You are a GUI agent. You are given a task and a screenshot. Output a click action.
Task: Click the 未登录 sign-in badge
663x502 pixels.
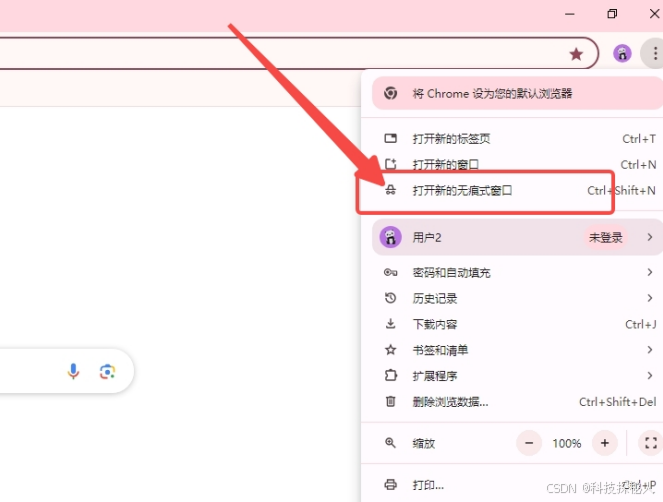605,237
